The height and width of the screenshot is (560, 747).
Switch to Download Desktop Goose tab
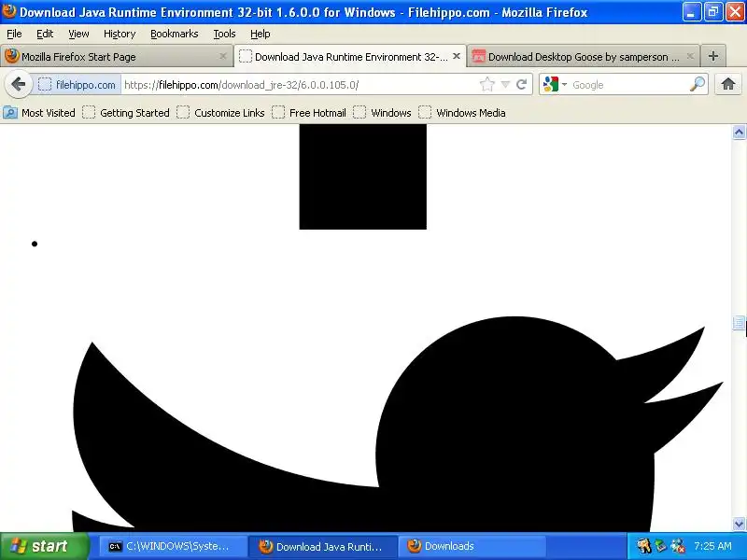click(x=584, y=56)
